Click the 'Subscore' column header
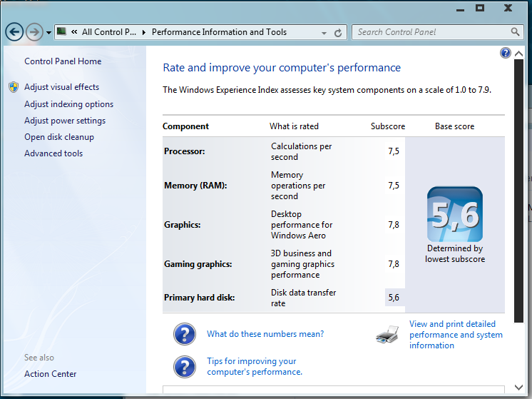The width and height of the screenshot is (532, 399). 388,126
